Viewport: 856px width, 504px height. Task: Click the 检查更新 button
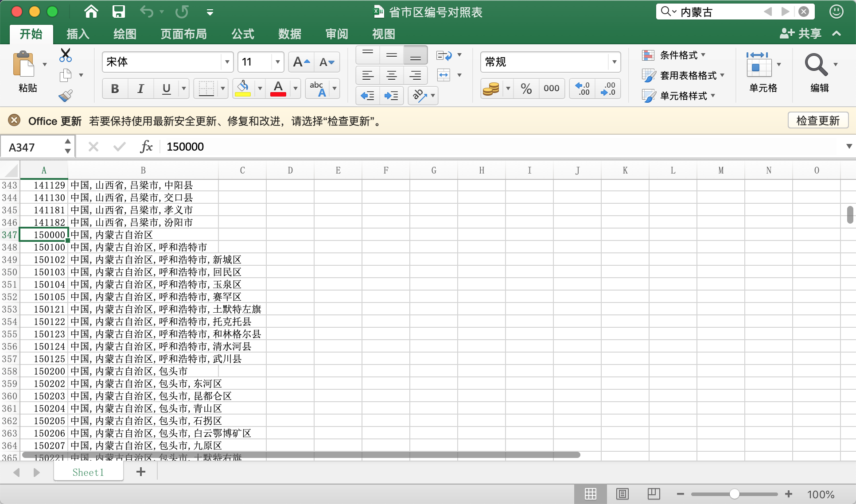point(817,120)
